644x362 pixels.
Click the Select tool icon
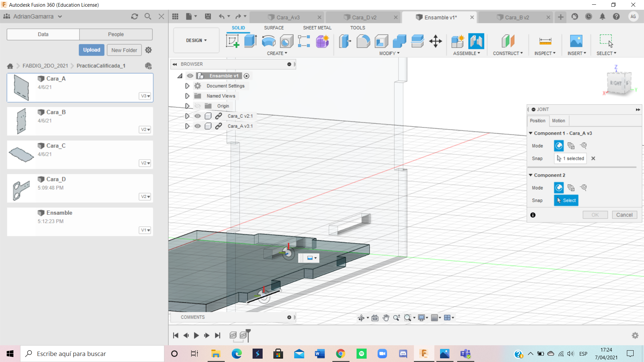point(606,41)
